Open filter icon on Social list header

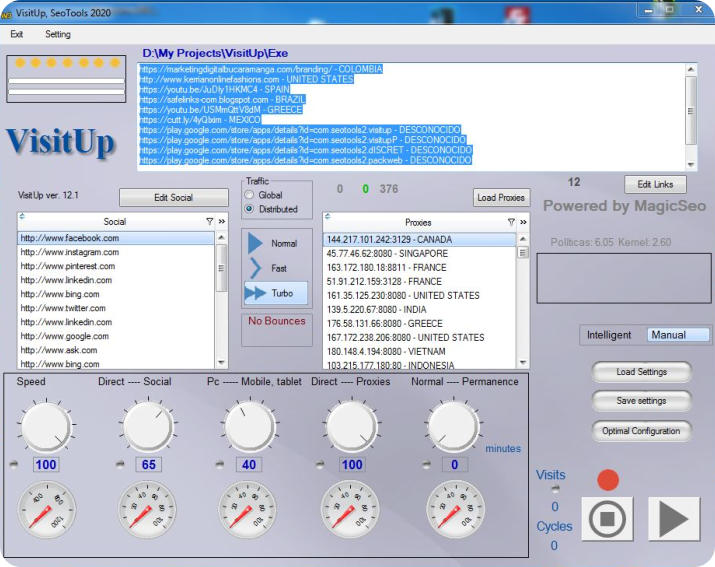pyautogui.click(x=209, y=221)
